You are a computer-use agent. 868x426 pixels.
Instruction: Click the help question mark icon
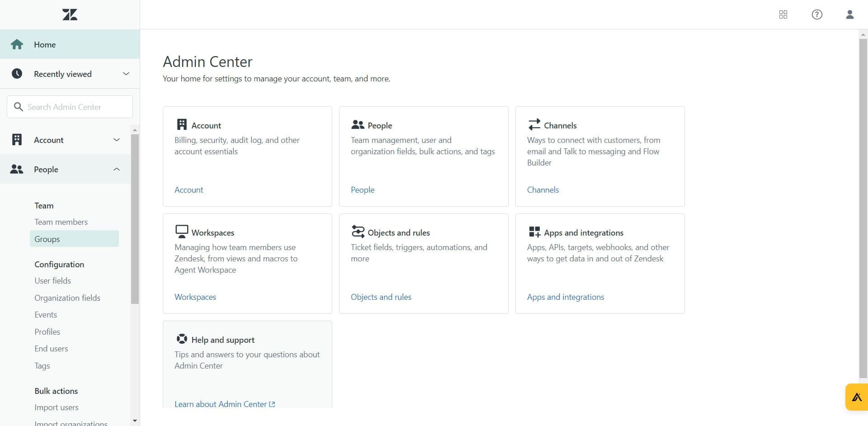point(817,14)
